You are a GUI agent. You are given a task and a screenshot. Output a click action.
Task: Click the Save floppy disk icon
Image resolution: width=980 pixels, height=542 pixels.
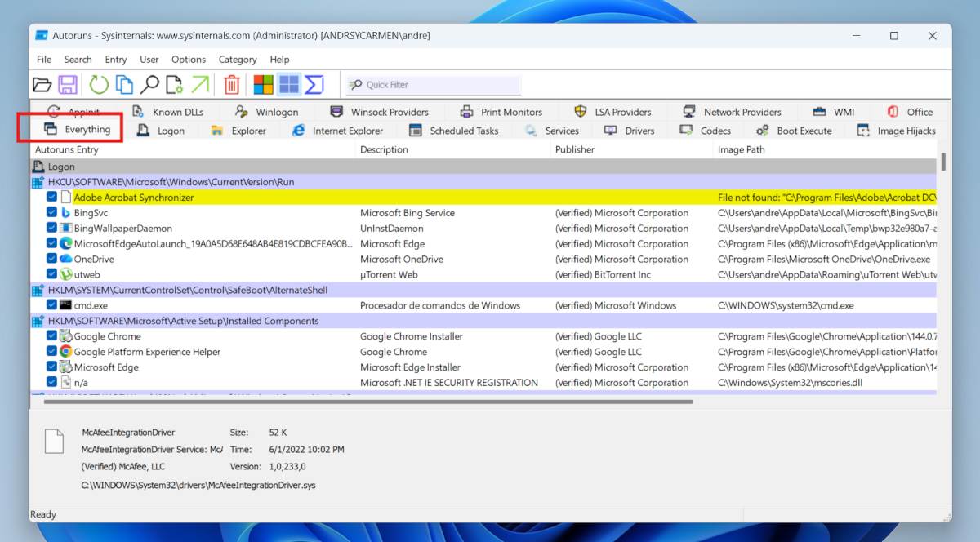pyautogui.click(x=68, y=85)
